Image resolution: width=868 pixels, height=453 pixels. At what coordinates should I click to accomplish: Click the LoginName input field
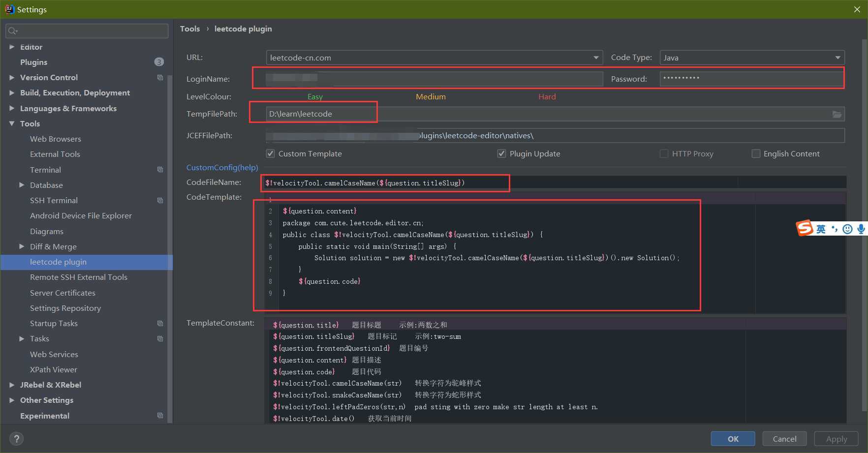[x=434, y=79]
